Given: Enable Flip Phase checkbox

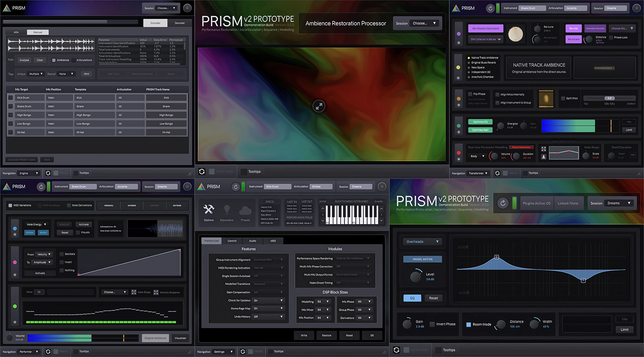Looking at the screenshot, I should pyautogui.click(x=470, y=94).
